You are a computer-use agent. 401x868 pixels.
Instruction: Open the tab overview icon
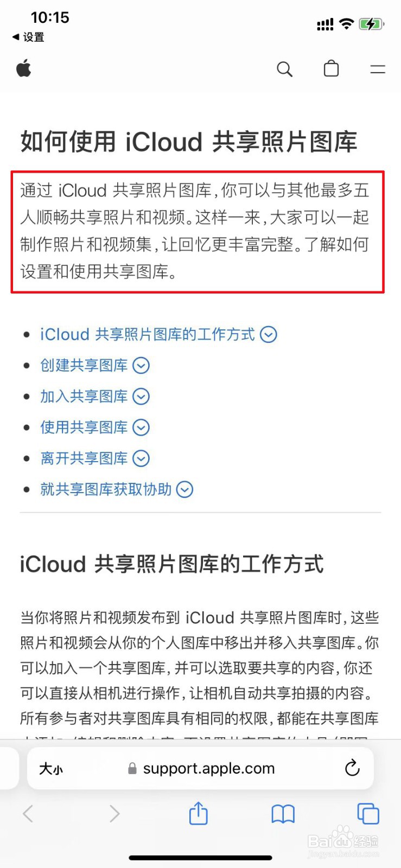[x=367, y=814]
